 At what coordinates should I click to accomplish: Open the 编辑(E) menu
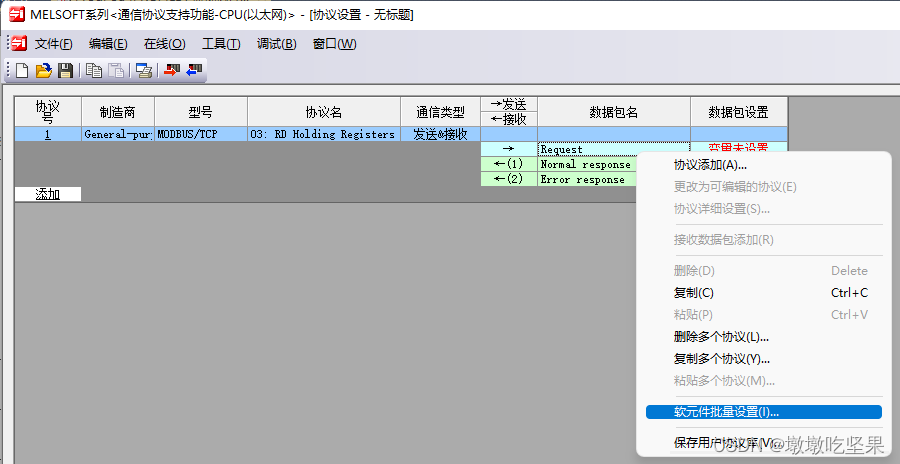[108, 44]
